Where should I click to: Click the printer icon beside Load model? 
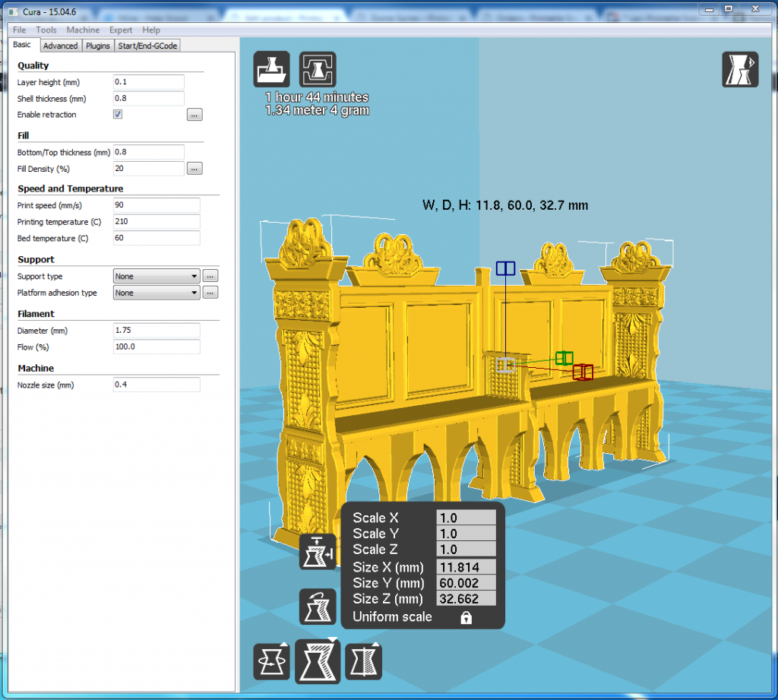[318, 70]
